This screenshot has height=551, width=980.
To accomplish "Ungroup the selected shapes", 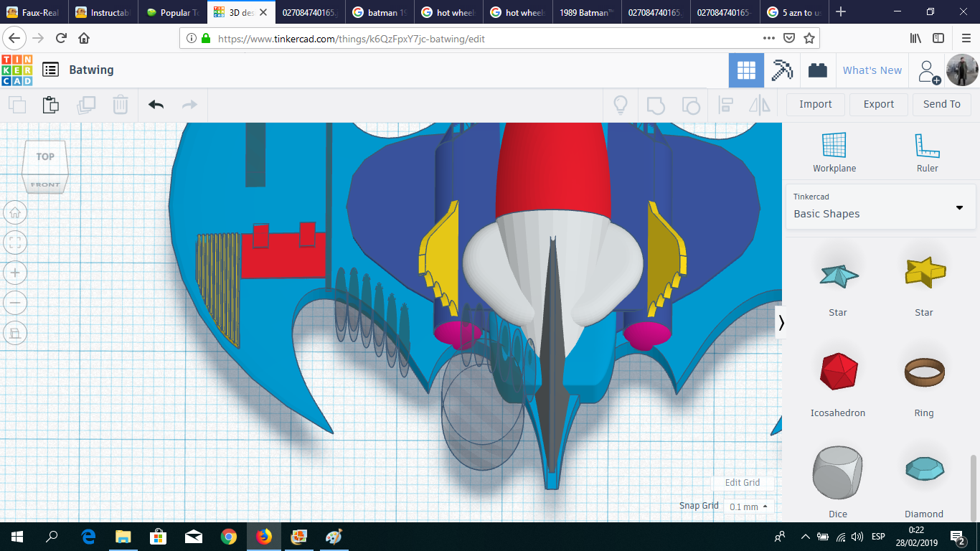I will point(690,105).
